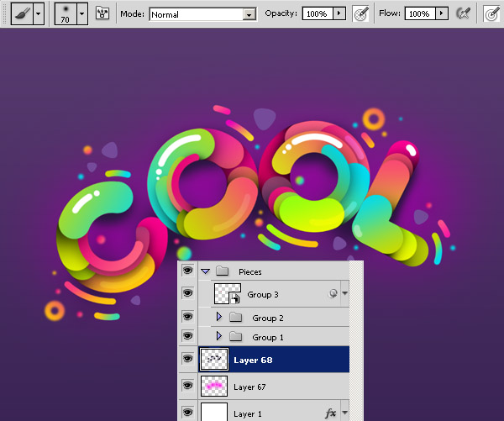Collapse the Pieces group triangle
The height and width of the screenshot is (421, 504).
206,271
